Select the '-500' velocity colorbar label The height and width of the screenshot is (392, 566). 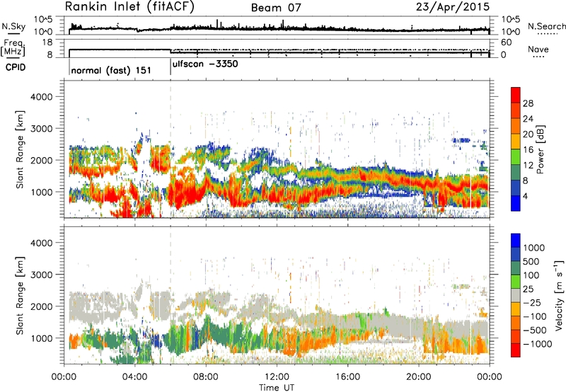[x=535, y=330]
